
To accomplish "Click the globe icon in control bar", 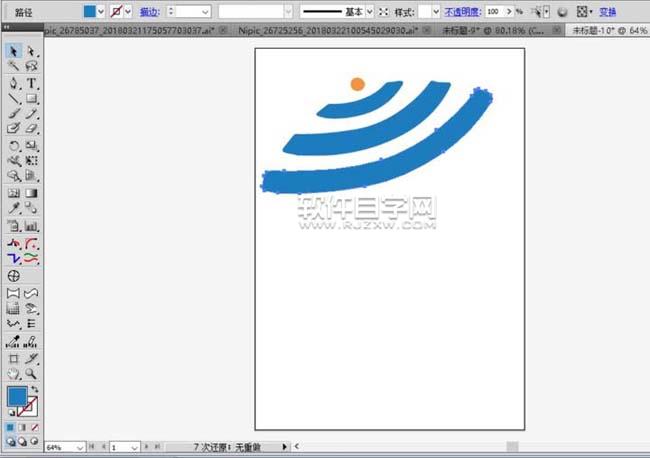I will [562, 12].
